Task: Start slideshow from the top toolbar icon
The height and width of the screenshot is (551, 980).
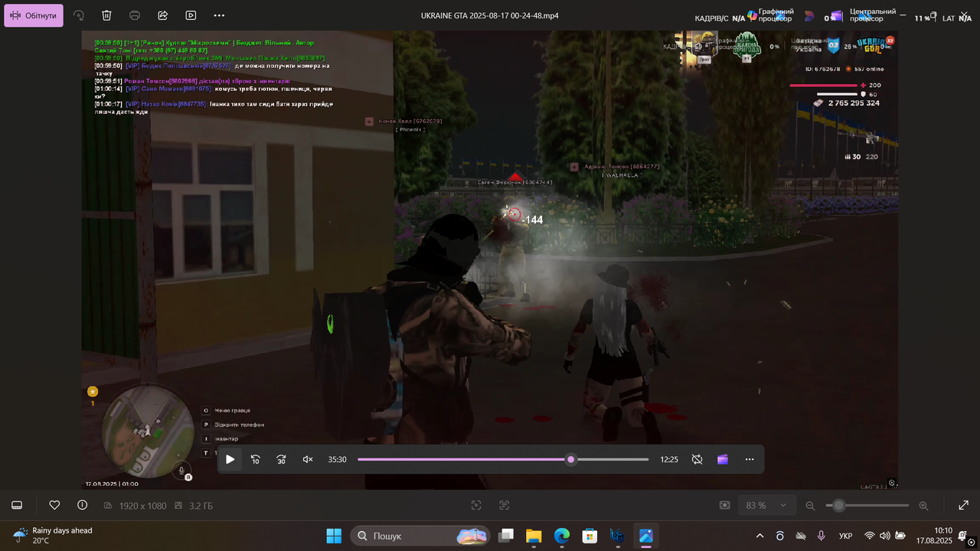Action: (191, 15)
